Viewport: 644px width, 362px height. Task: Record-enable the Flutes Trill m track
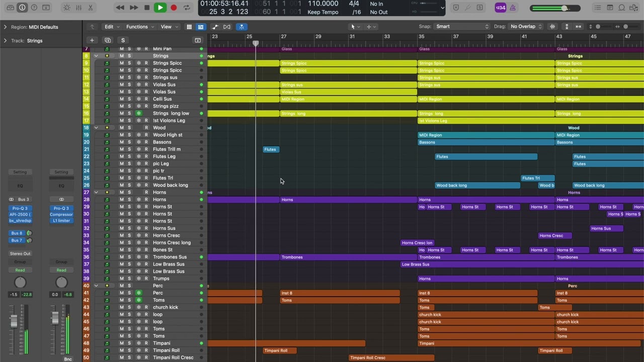146,149
